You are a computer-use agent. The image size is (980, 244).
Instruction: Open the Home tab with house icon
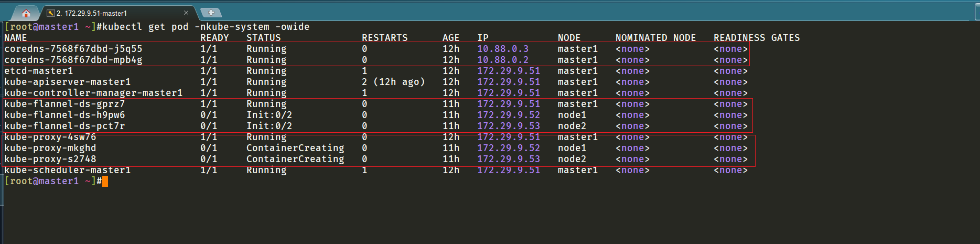pos(26,13)
